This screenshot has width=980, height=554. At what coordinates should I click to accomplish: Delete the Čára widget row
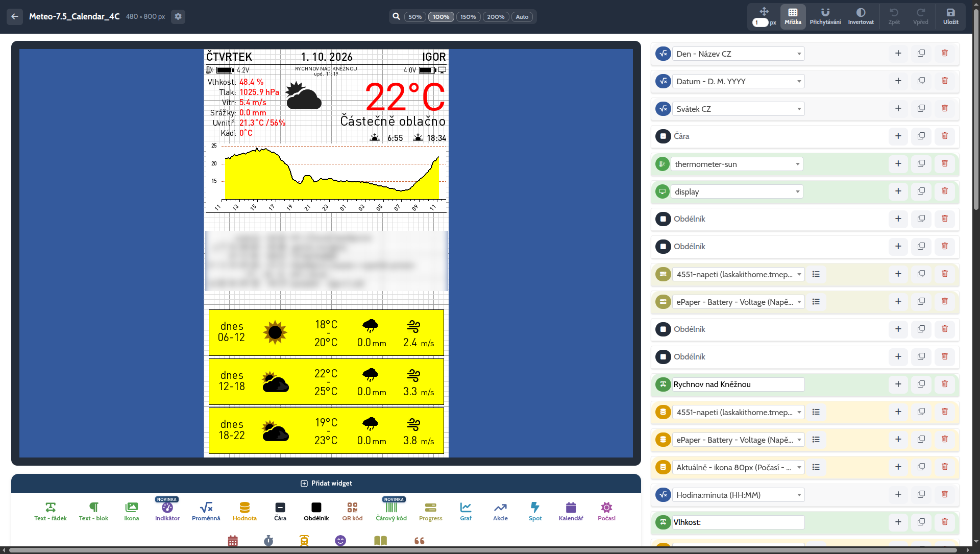click(x=944, y=136)
